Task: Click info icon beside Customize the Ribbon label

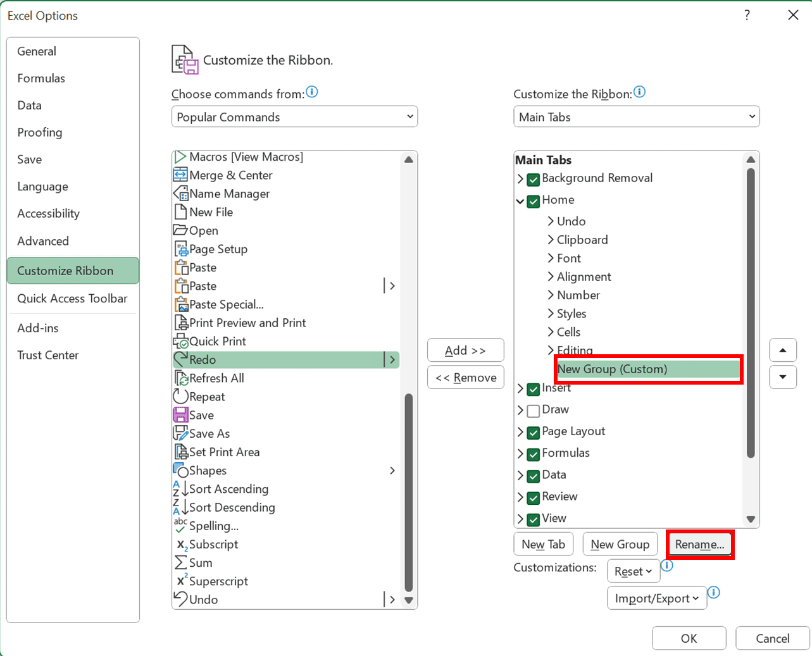Action: click(x=640, y=92)
